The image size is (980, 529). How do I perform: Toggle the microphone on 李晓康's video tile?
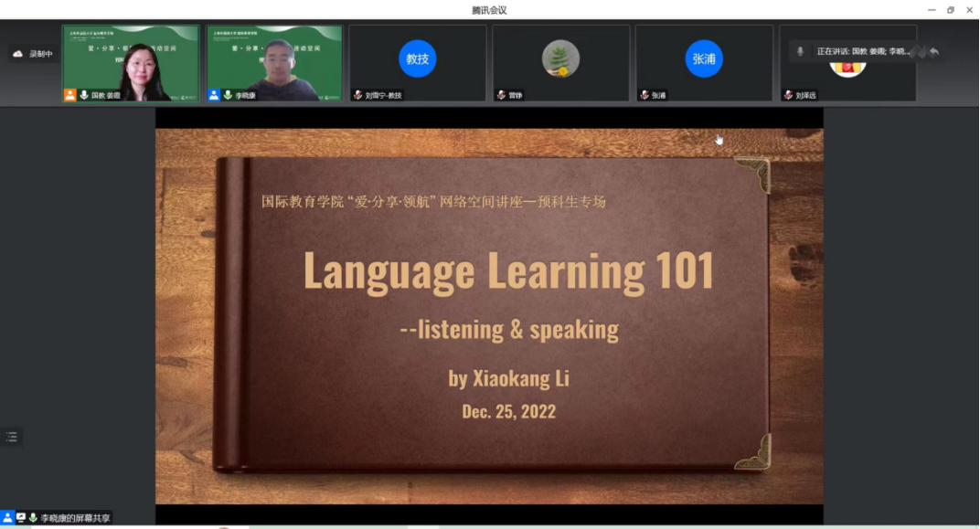228,95
